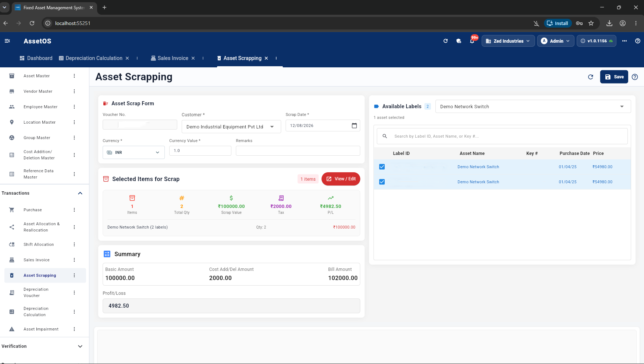
Task: Click the help icon in the top header
Action: [x=638, y=41]
